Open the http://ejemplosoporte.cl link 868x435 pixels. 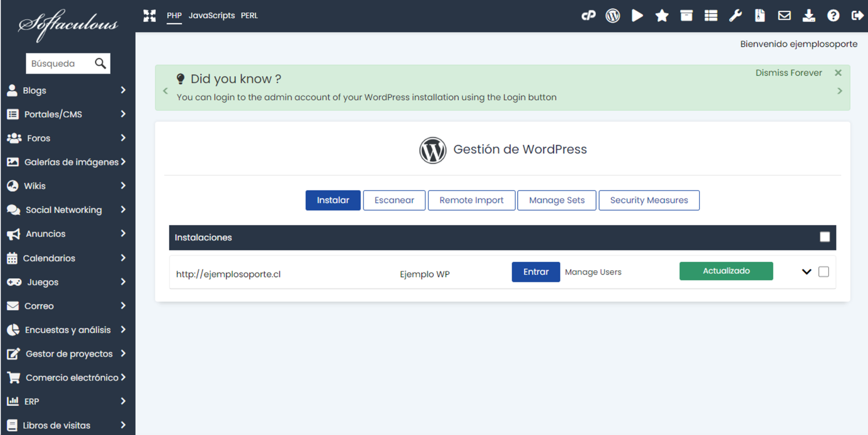point(228,274)
